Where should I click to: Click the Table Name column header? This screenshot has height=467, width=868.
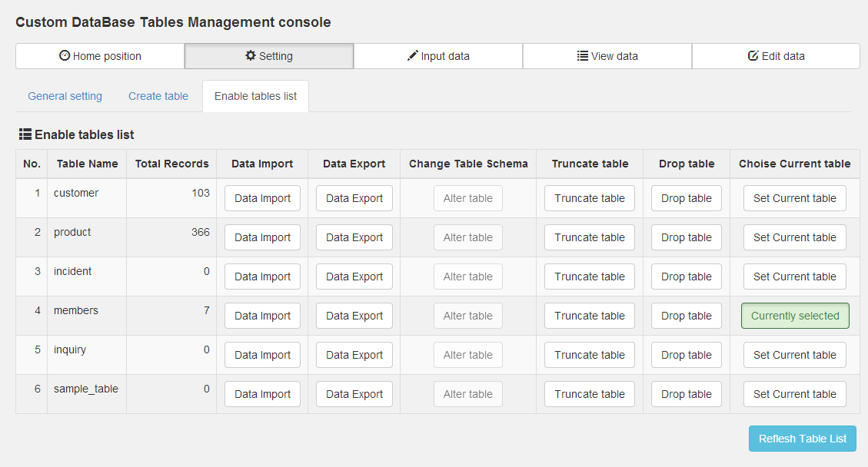pyautogui.click(x=87, y=164)
